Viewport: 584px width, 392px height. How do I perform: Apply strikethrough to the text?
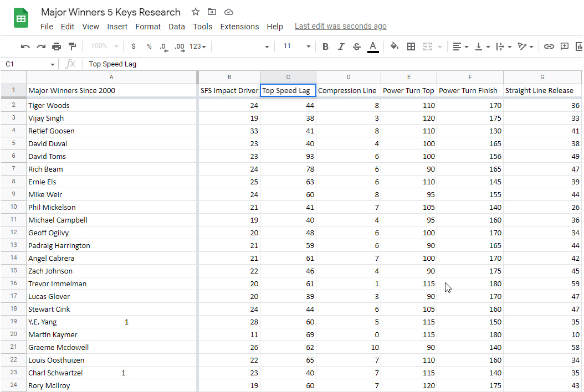point(356,47)
